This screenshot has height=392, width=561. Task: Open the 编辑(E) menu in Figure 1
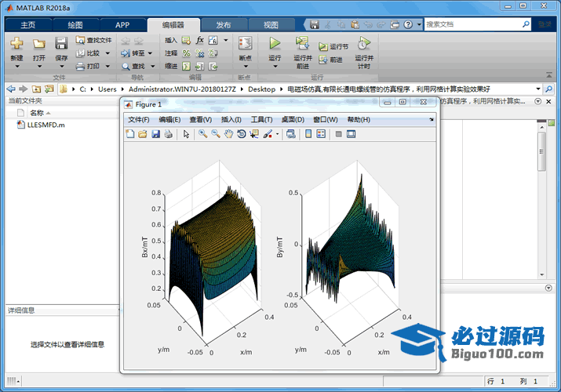click(x=169, y=119)
